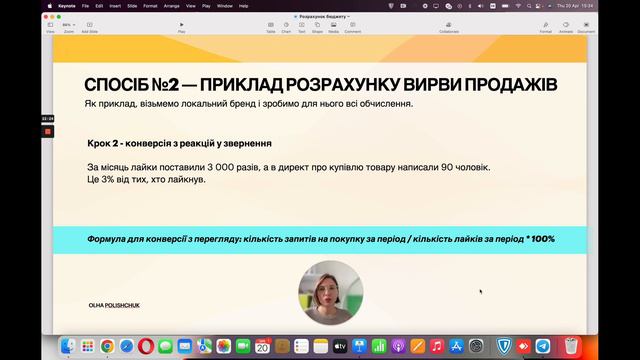Open the View menu in menu bar
Screen dimensions: 640x360
pyautogui.click(x=191, y=6)
